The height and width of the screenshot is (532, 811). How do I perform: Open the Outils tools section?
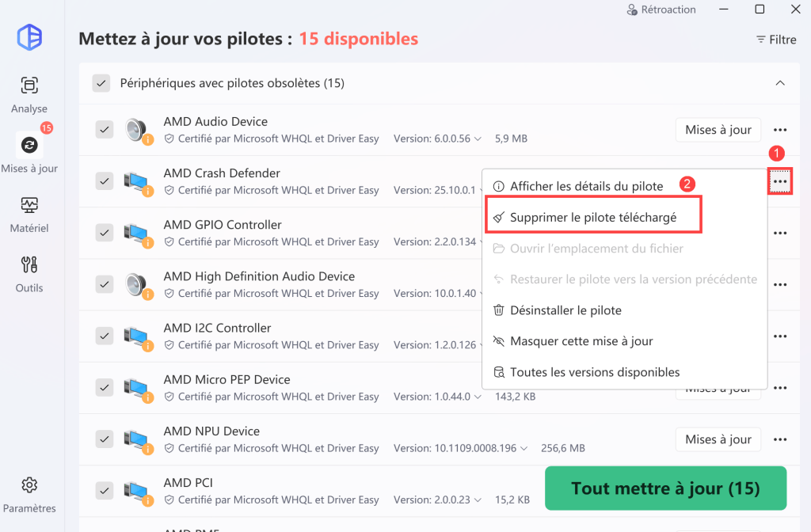(x=29, y=274)
